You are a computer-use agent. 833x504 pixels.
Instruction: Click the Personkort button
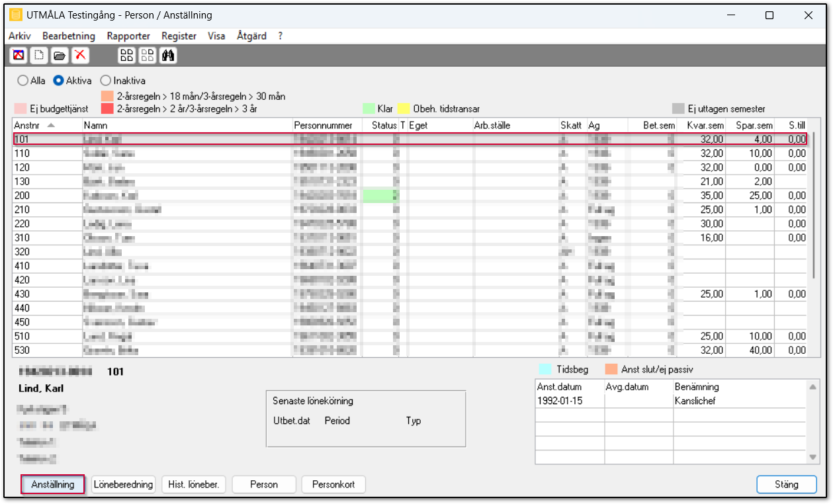click(333, 484)
